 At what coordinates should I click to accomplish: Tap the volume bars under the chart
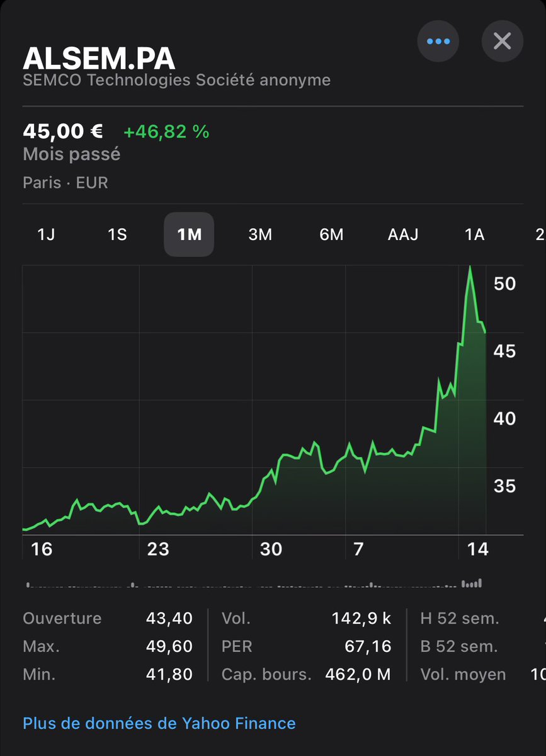(x=254, y=583)
